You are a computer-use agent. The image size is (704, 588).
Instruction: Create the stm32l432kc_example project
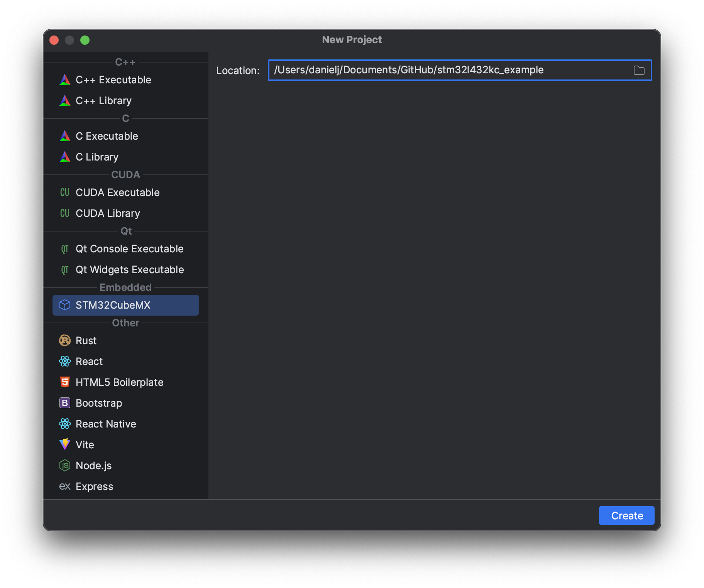pos(626,515)
